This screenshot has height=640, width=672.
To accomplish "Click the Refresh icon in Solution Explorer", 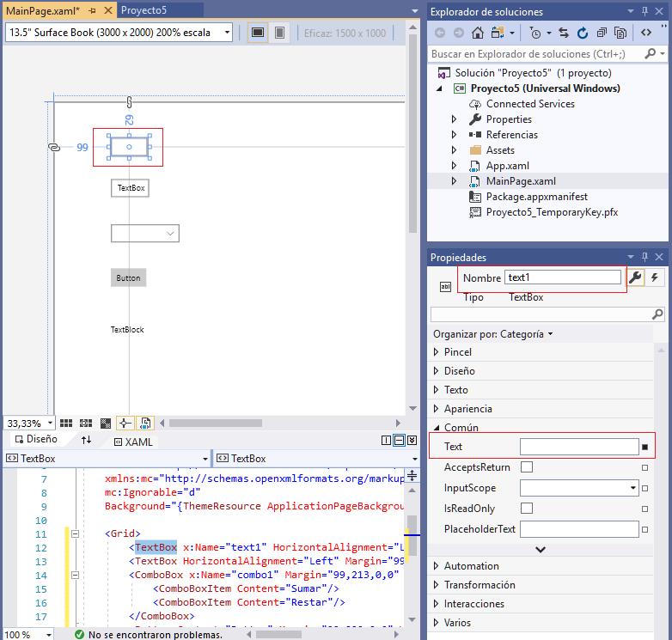I will click(582, 33).
